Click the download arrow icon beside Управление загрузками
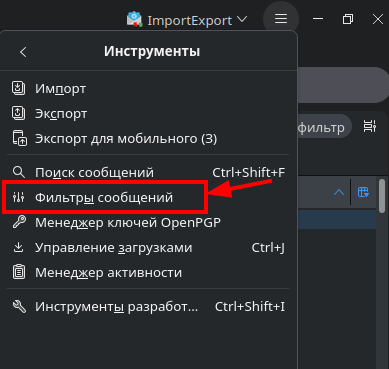Viewport: 389px width, 369px height. click(x=18, y=248)
